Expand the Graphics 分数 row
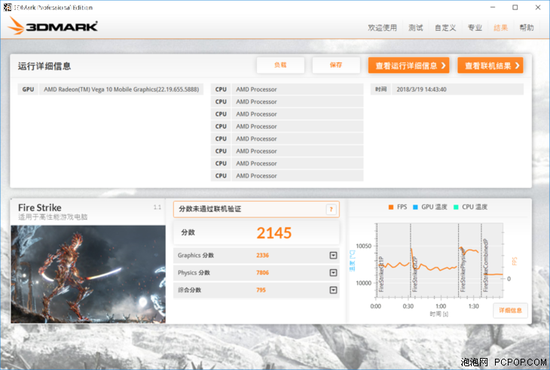Image resolution: width=550 pixels, height=370 pixels. (x=333, y=255)
